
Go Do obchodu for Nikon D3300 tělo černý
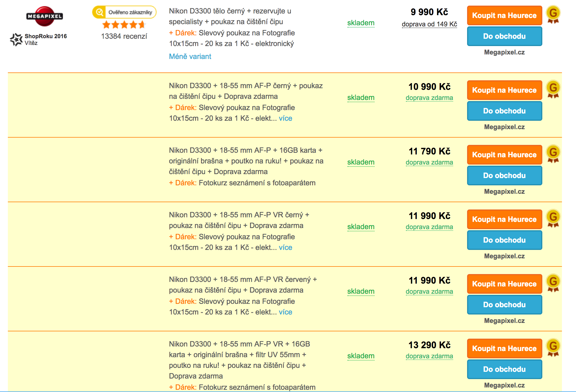pyautogui.click(x=504, y=36)
